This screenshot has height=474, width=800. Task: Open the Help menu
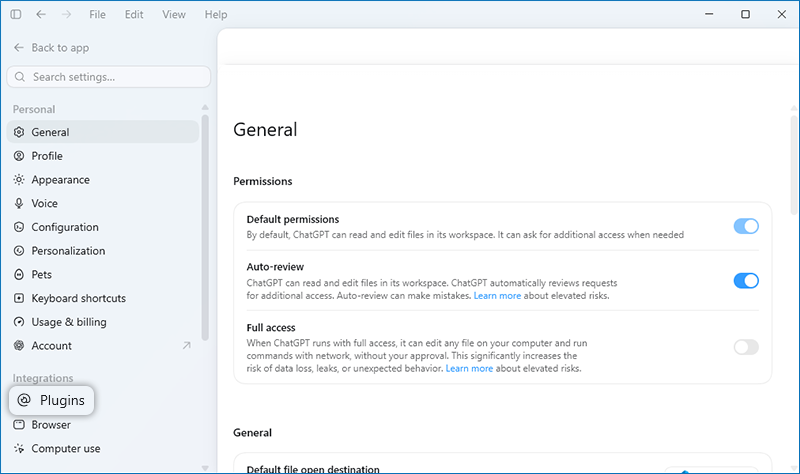(x=216, y=14)
